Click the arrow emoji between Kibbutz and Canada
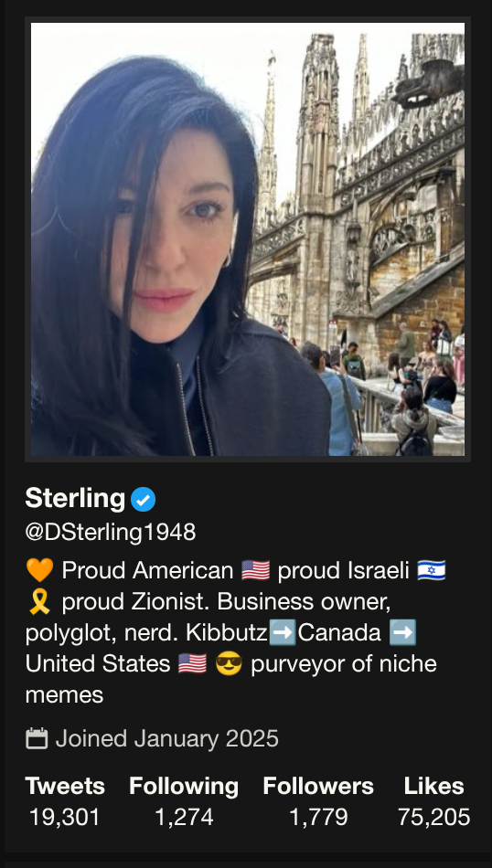This screenshot has height=868, width=492. pos(283,633)
